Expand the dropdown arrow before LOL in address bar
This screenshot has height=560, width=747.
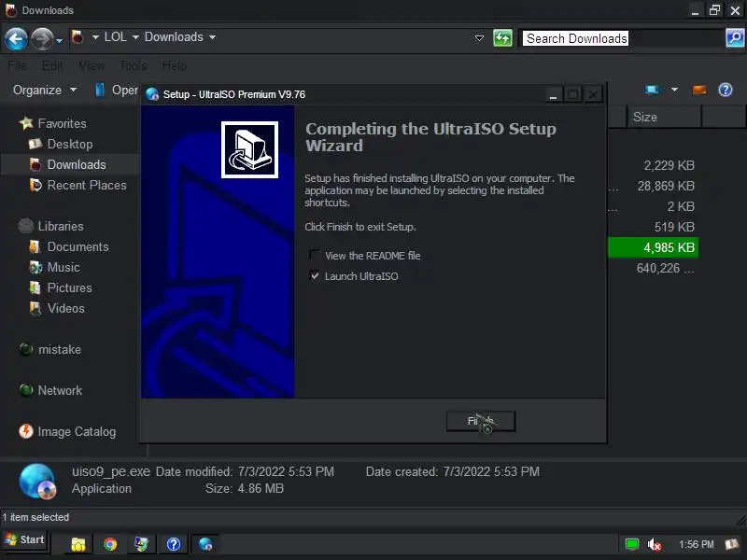tap(95, 37)
